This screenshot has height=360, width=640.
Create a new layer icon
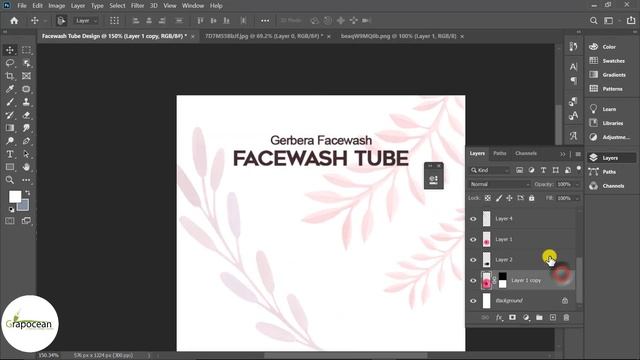point(553,318)
